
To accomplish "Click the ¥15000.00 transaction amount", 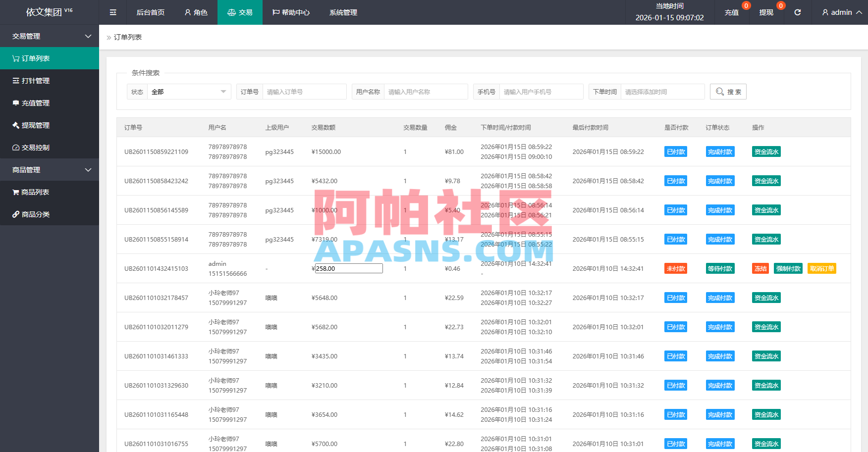I will pos(326,151).
